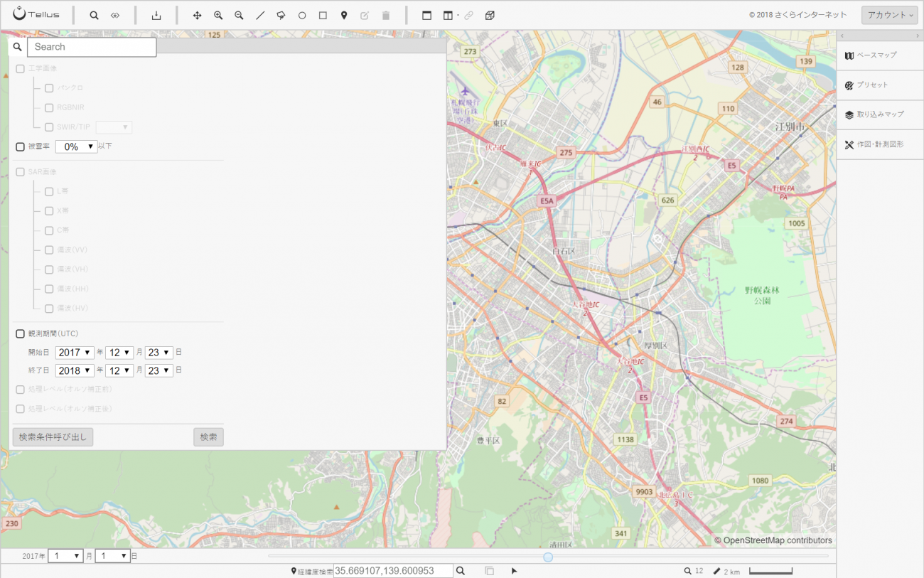Check the 偏波(HH) option
924x578 pixels.
49,289
